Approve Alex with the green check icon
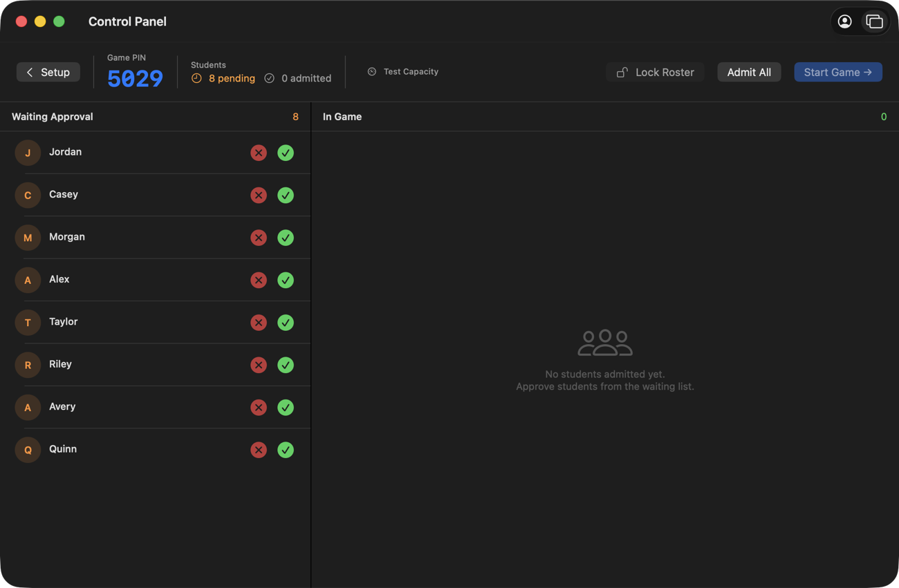The height and width of the screenshot is (588, 899). (286, 281)
